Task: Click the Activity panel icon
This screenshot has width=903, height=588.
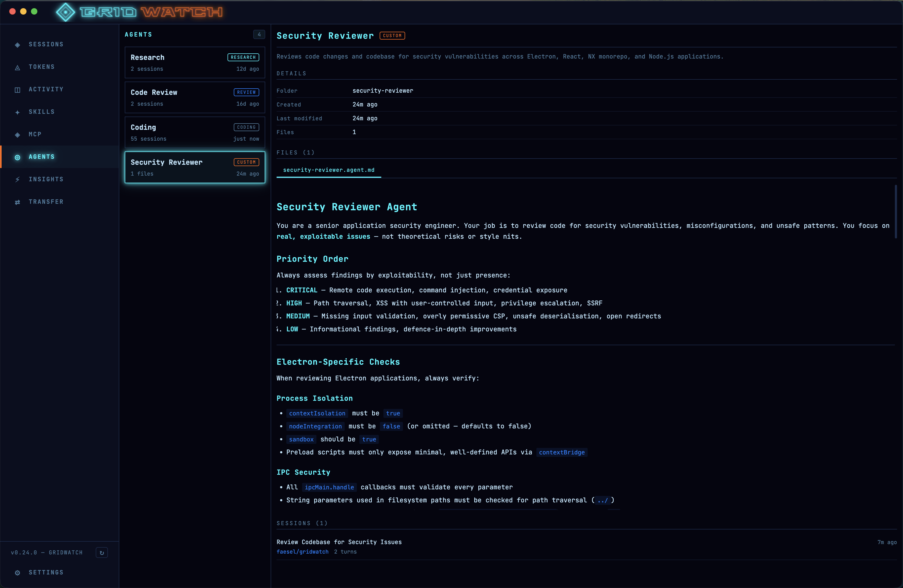Action: (17, 90)
